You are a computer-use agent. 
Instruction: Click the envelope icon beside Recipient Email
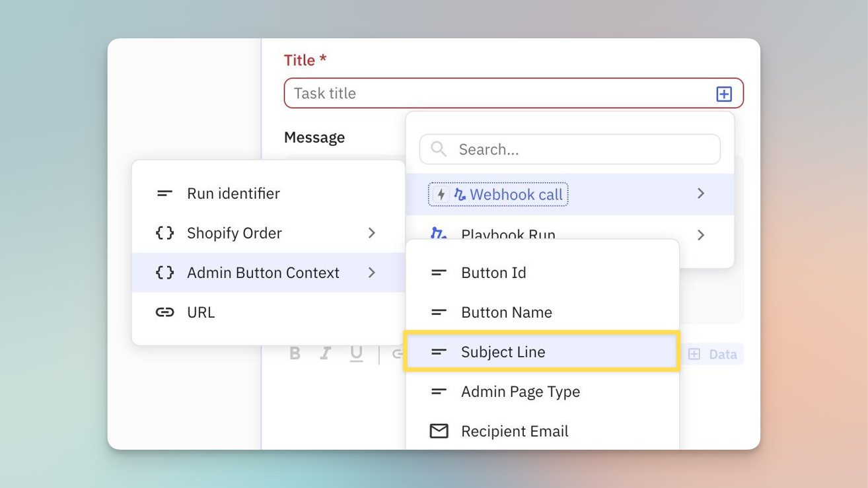point(439,431)
